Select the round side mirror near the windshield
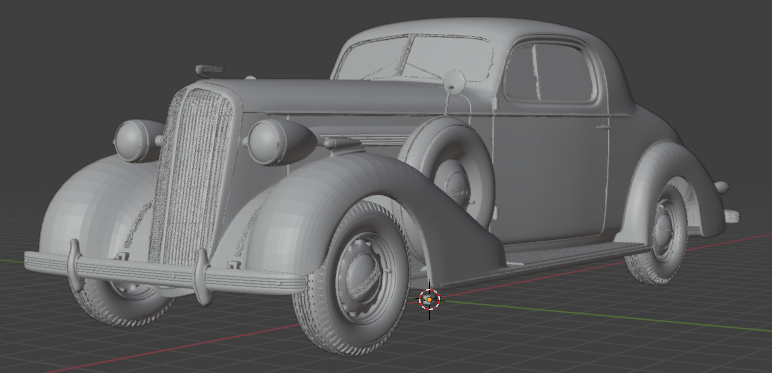Viewport: 772px width, 373px height. (x=453, y=82)
